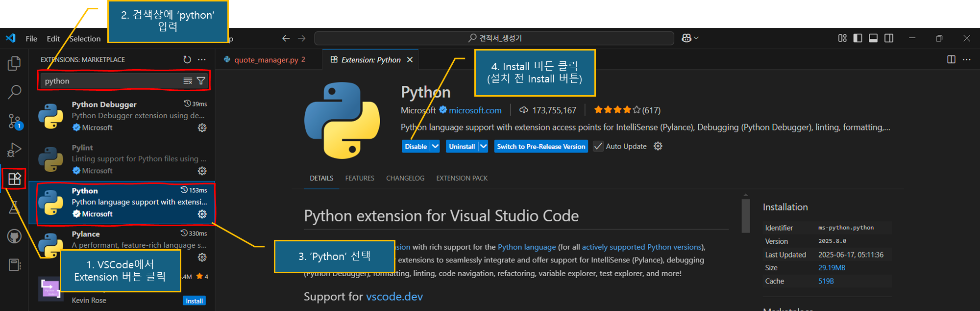
Task: Open the microsoft.com publisher link
Action: (475, 110)
